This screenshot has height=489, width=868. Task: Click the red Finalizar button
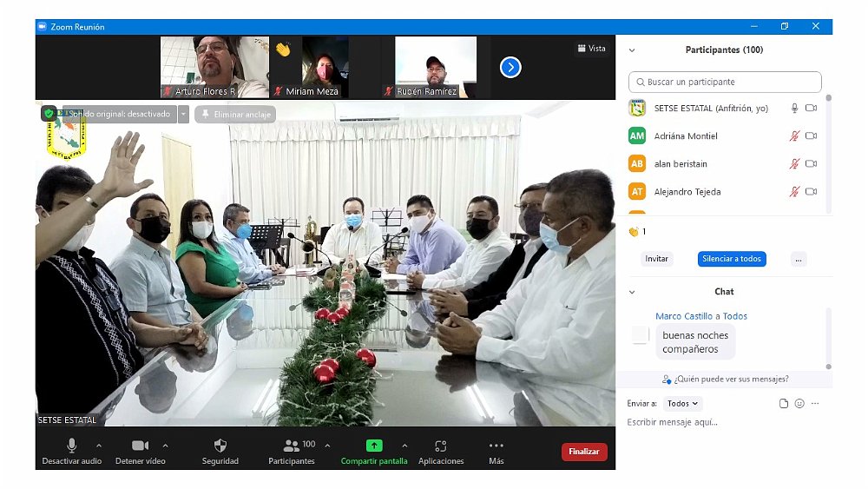pos(584,452)
